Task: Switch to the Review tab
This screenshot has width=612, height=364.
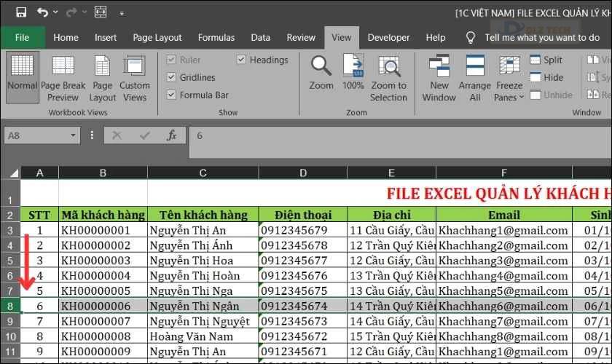Action: [x=301, y=37]
